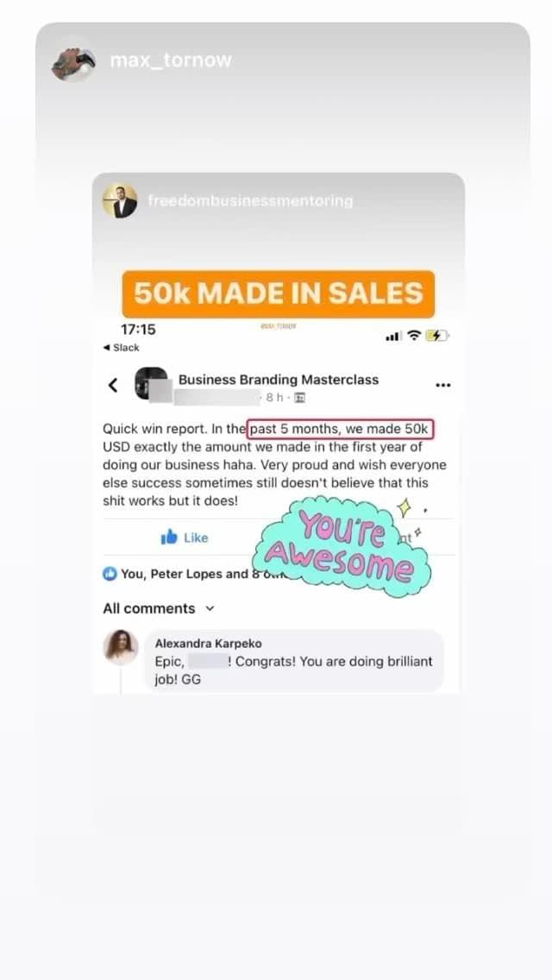The image size is (552, 980).
Task: Open Alexandra Karpeko's profile photo
Action: [121, 647]
